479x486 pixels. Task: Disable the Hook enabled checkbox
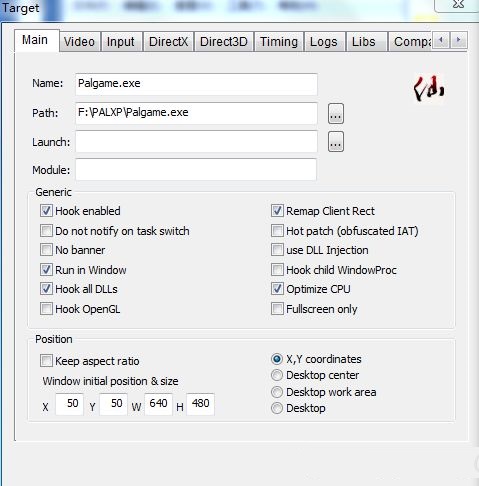point(46,211)
